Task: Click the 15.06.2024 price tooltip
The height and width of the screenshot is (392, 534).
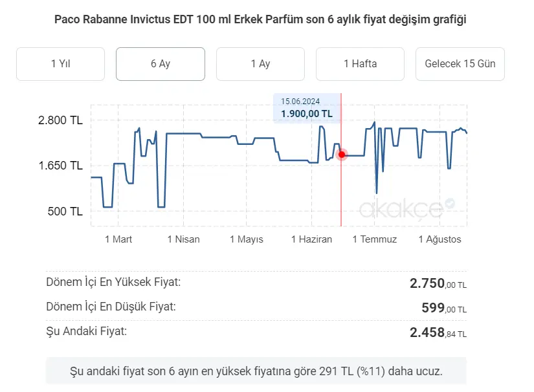Action: (x=307, y=108)
